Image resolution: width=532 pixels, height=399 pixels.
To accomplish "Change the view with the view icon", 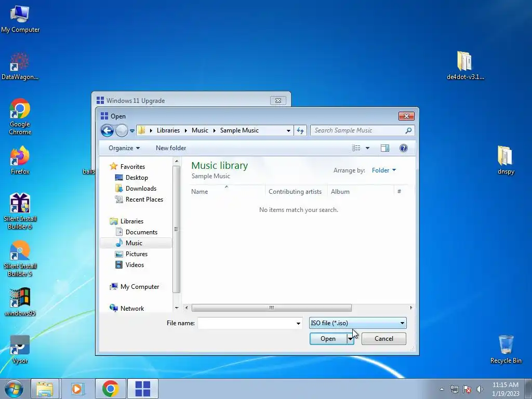I will [x=356, y=148].
